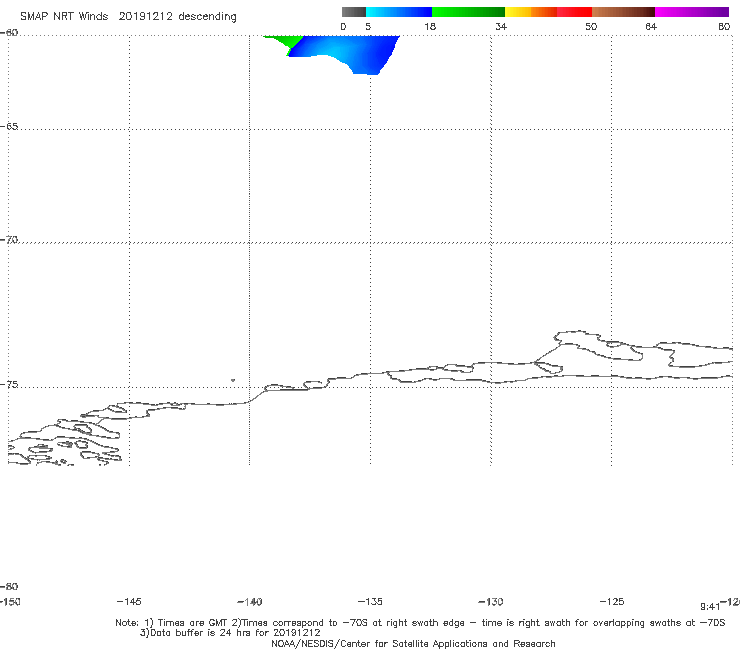This screenshot has height=650, width=740.
Task: Click the gray segment of the color scale
Action: [x=353, y=12]
